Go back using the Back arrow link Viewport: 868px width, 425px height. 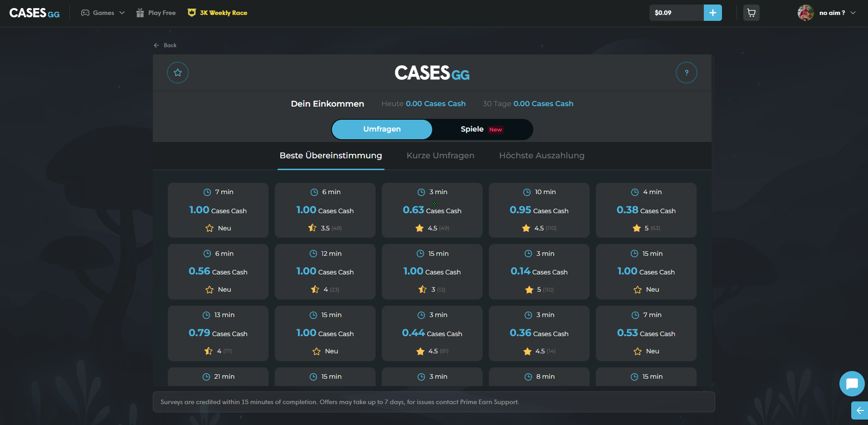pyautogui.click(x=165, y=45)
